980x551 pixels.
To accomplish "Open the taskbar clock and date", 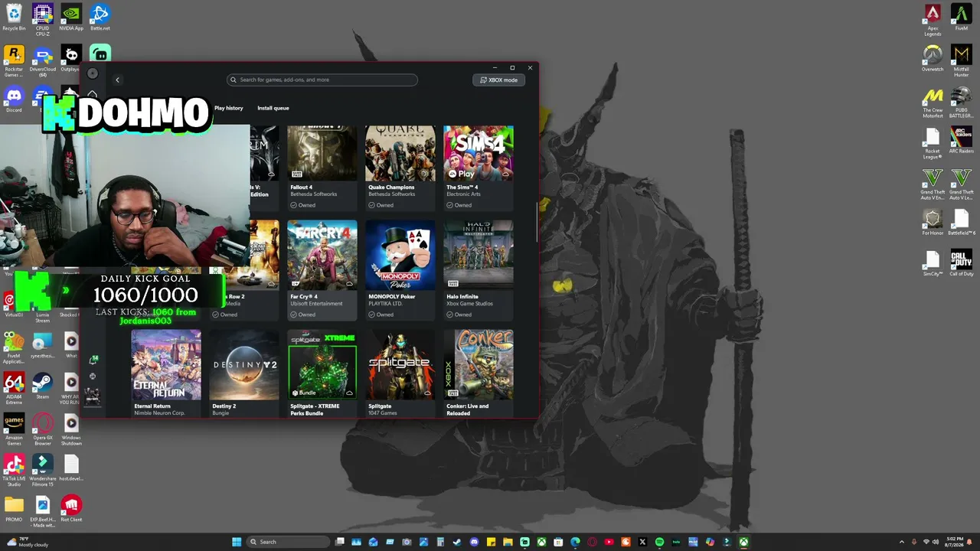I will pos(953,542).
